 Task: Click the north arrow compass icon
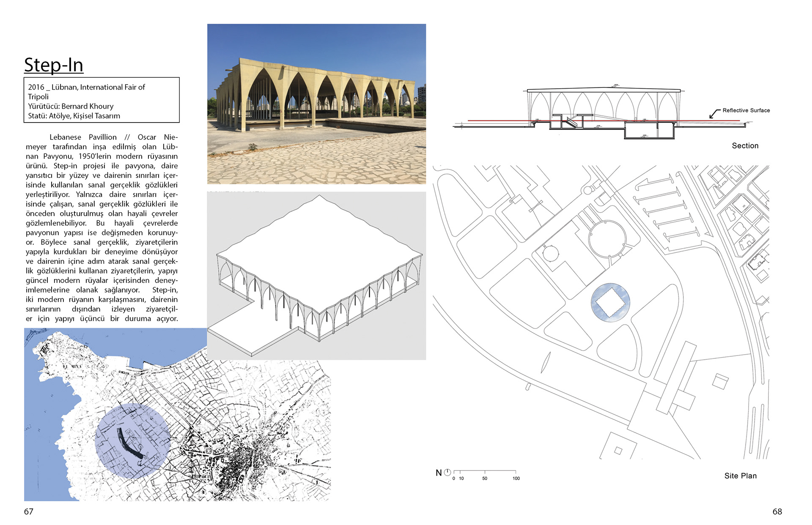click(x=447, y=472)
